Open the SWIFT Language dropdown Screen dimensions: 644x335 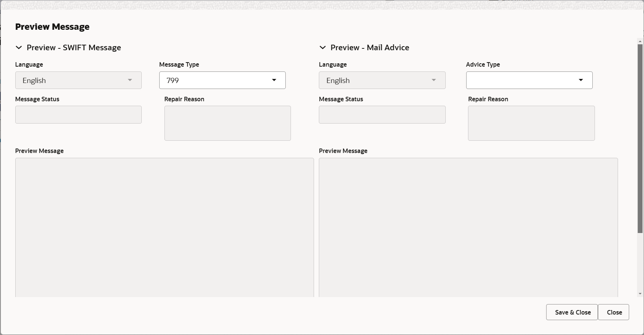pyautogui.click(x=79, y=80)
